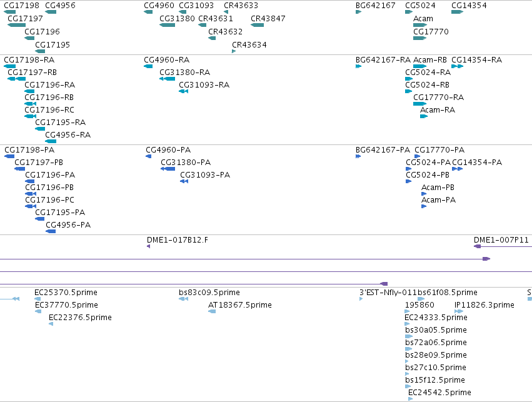This screenshot has height=402, width=532.
Task: Click protein CG17196-PC glyph
Action: coord(31,206)
